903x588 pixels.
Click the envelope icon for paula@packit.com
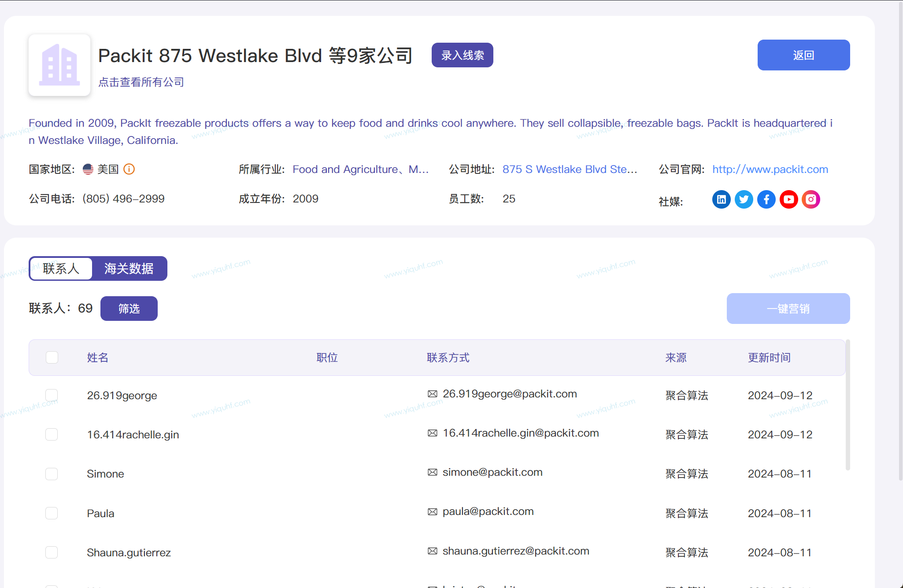pyautogui.click(x=433, y=511)
